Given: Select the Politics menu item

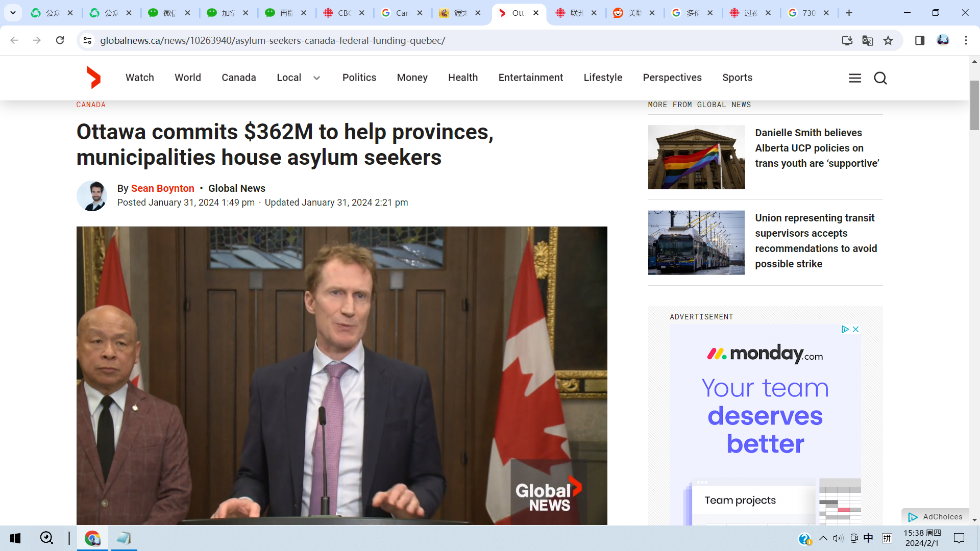Looking at the screenshot, I should [359, 78].
